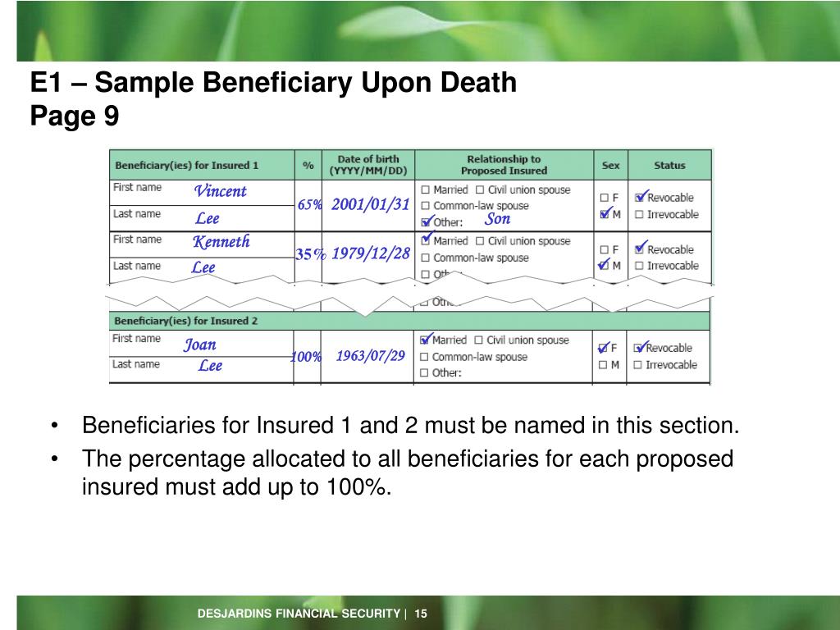The width and height of the screenshot is (840, 630).
Task: Click the bullet about percentage adding to 100%
Action: [407, 473]
